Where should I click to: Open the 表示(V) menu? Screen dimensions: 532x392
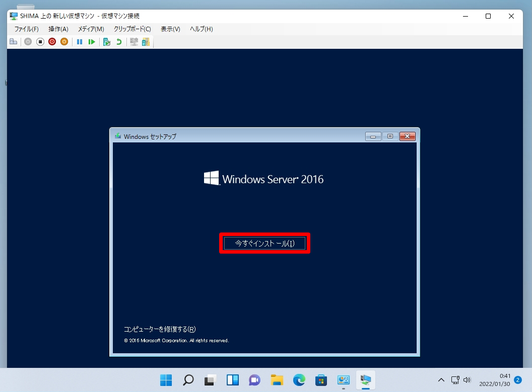click(170, 29)
